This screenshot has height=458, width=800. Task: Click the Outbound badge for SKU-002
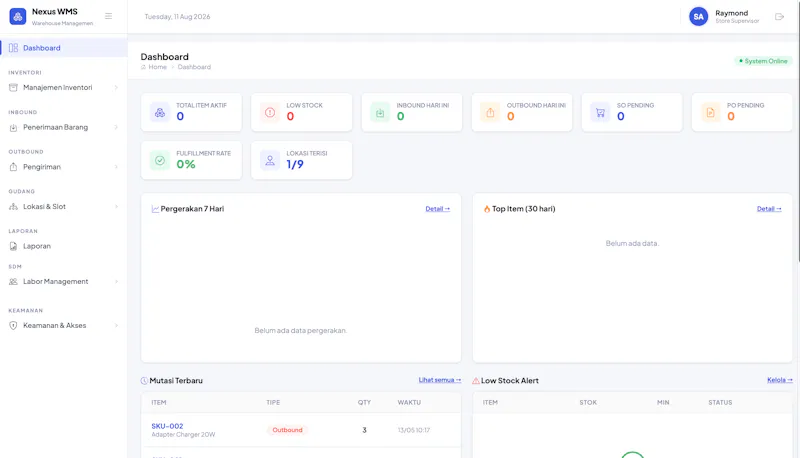pos(287,430)
